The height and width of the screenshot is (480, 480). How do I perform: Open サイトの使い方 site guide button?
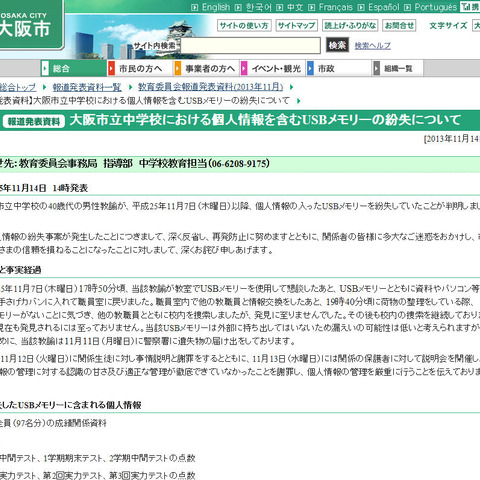pyautogui.click(x=244, y=26)
